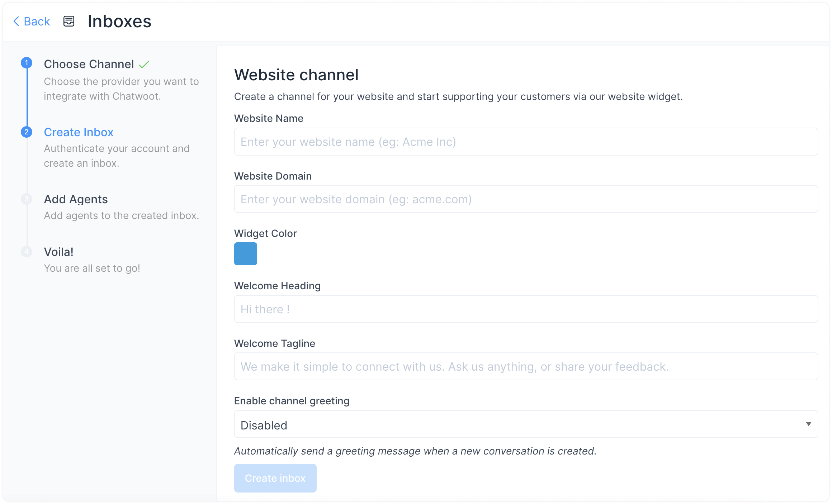Click the Inboxes icon in the header
Viewport: 832px width, 504px height.
68,21
